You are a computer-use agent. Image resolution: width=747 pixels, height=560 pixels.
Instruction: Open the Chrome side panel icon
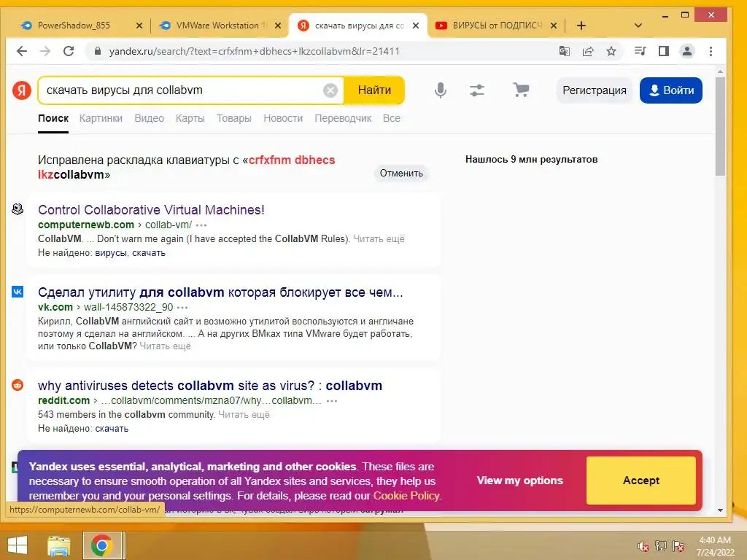pyautogui.click(x=664, y=51)
